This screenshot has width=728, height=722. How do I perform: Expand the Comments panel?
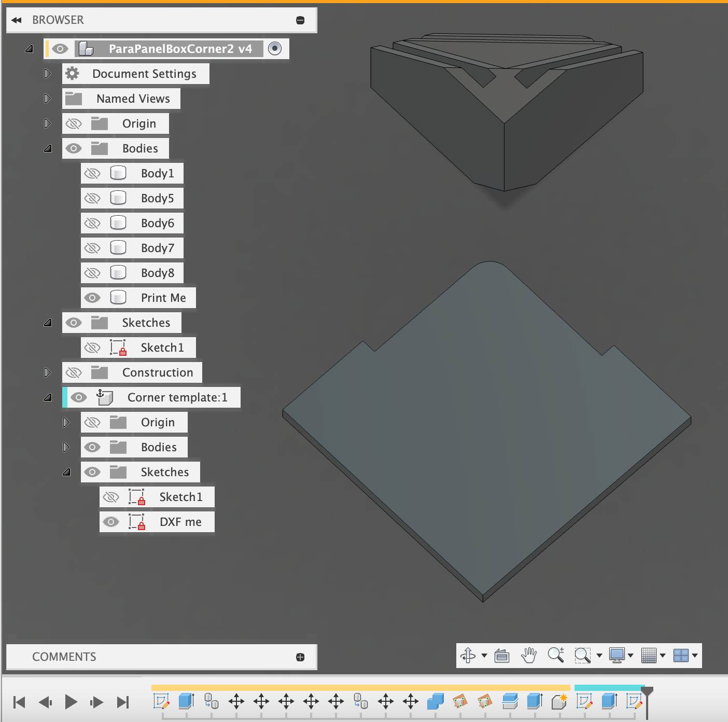point(300,657)
